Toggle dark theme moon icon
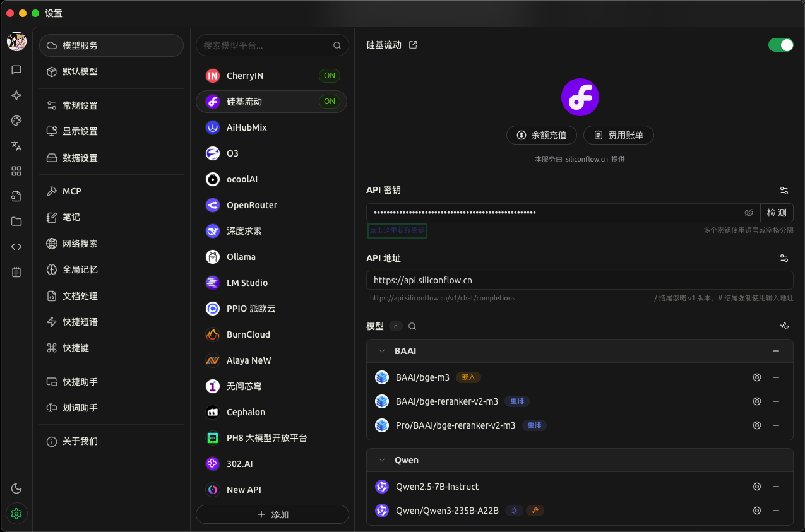The image size is (805, 532). pyautogui.click(x=16, y=488)
